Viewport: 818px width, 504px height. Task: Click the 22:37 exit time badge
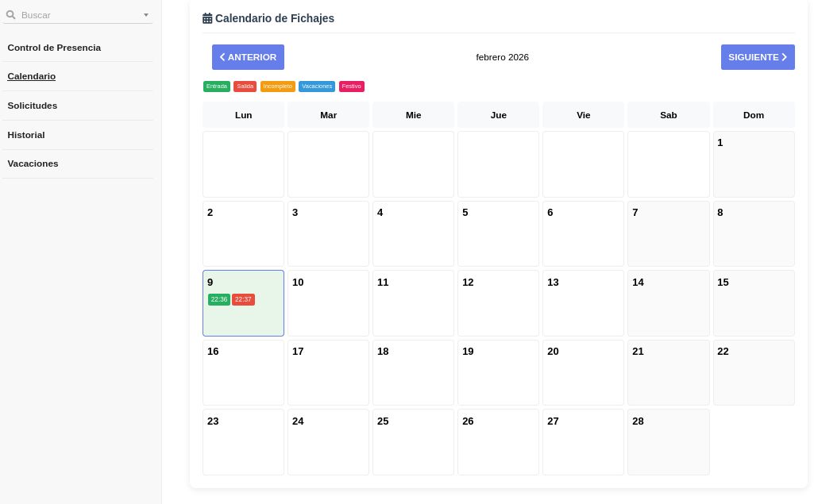[x=243, y=300]
